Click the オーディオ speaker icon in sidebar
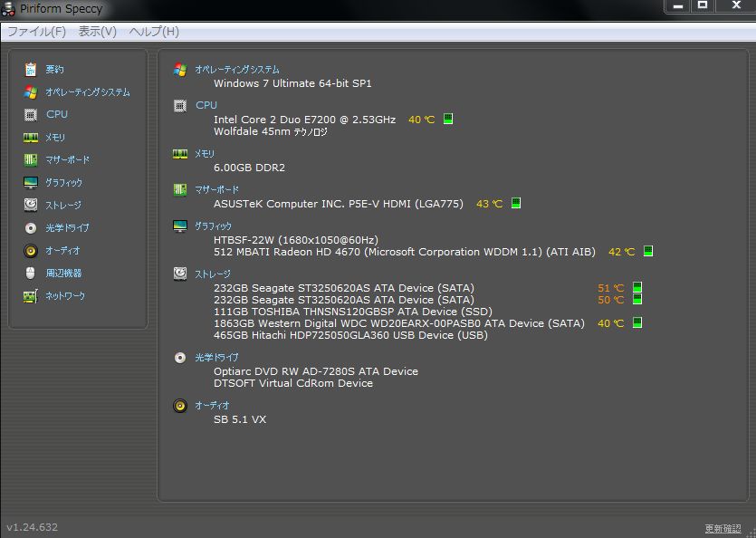The height and width of the screenshot is (538, 756). (x=31, y=250)
